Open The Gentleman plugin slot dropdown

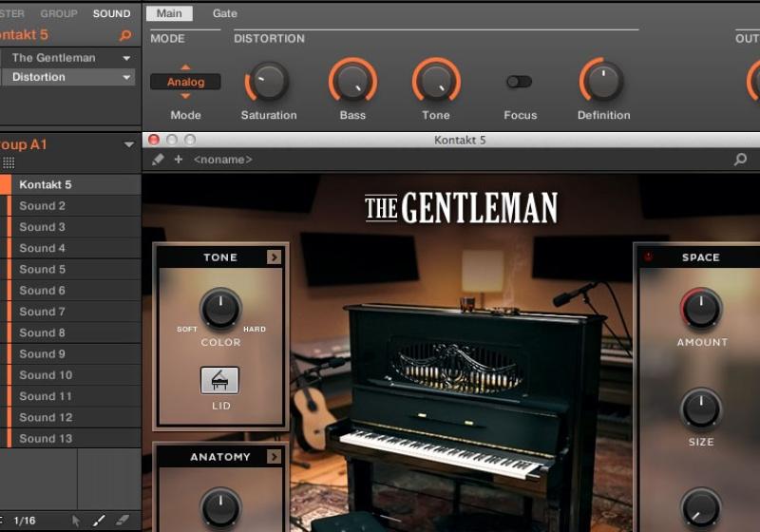click(x=126, y=58)
